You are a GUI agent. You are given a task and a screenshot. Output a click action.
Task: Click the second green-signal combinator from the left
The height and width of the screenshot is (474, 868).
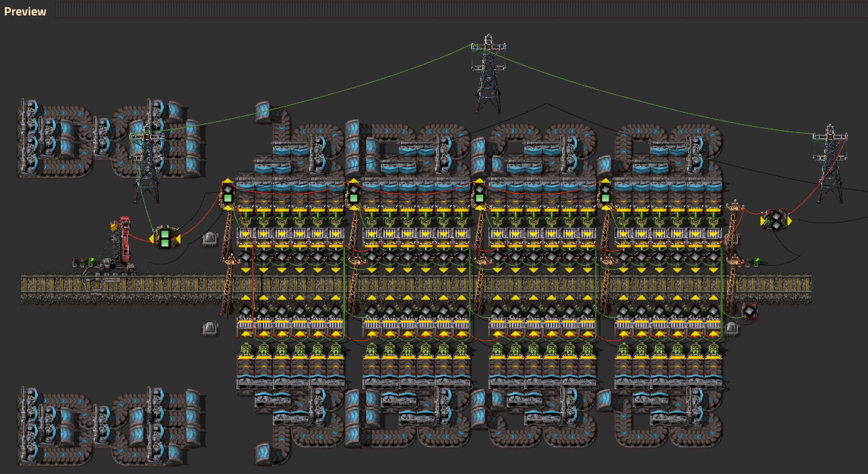(354, 195)
